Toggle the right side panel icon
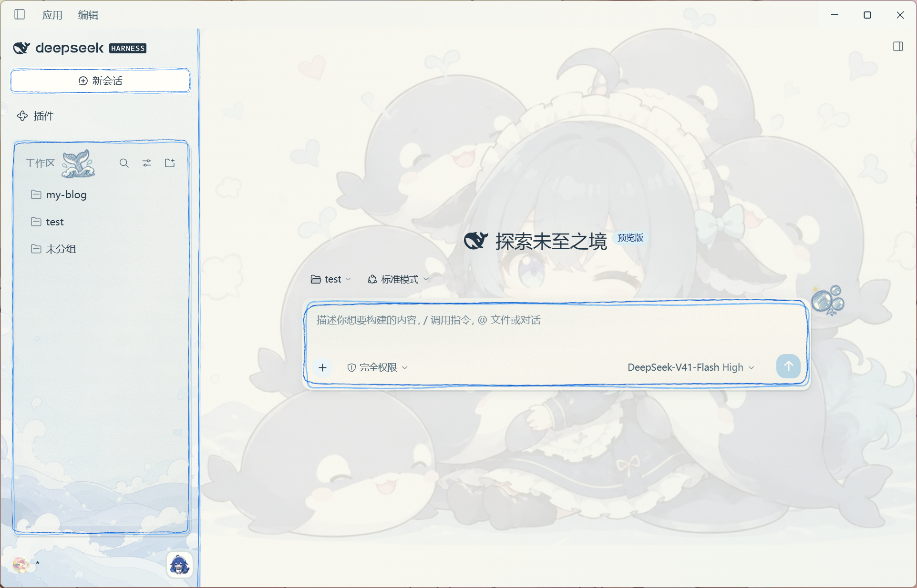 (898, 47)
